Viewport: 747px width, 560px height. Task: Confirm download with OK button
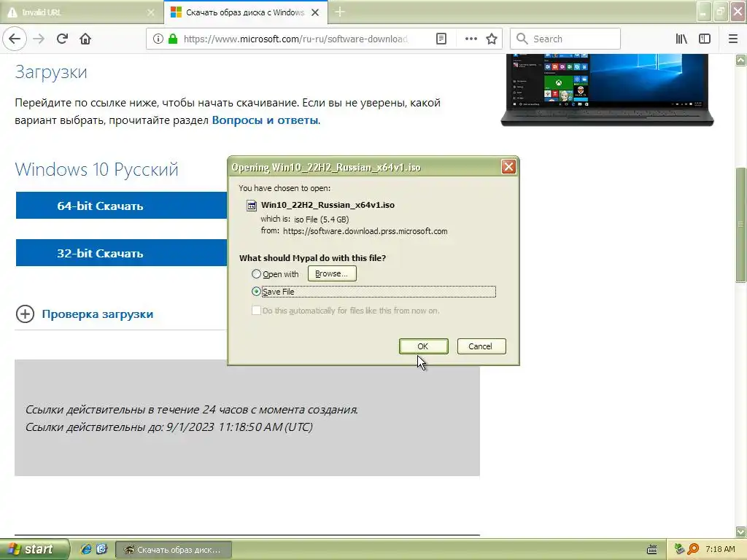tap(423, 346)
